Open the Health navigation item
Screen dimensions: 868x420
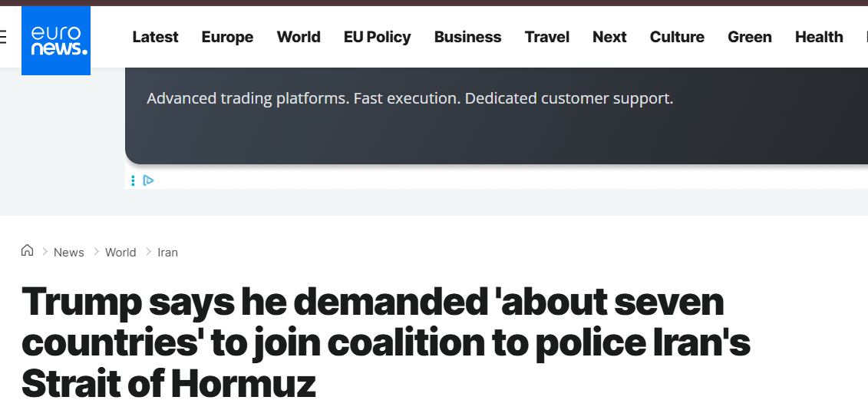coord(818,37)
